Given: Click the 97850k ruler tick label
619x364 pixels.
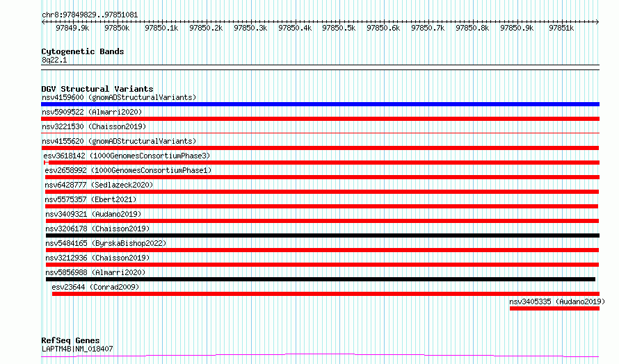Looking at the screenshot, I should point(117,28).
